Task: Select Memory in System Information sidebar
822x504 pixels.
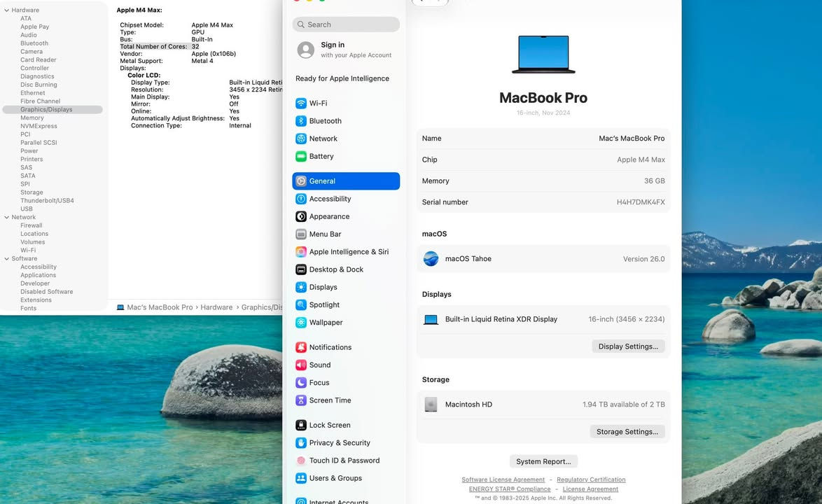Action: (x=32, y=118)
